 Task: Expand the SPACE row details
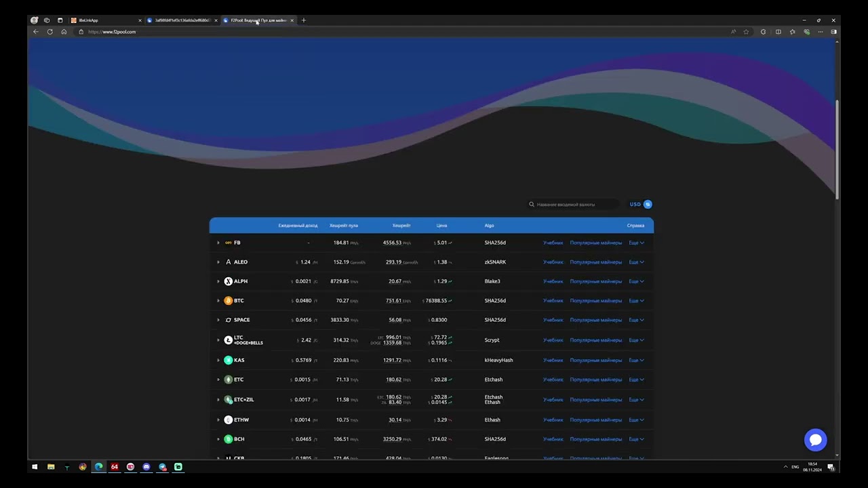[218, 320]
